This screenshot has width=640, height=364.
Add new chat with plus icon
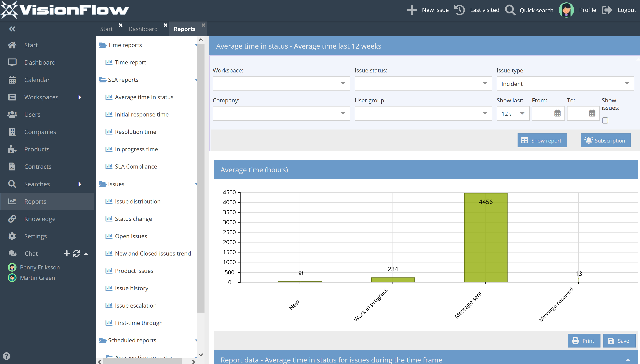(67, 254)
